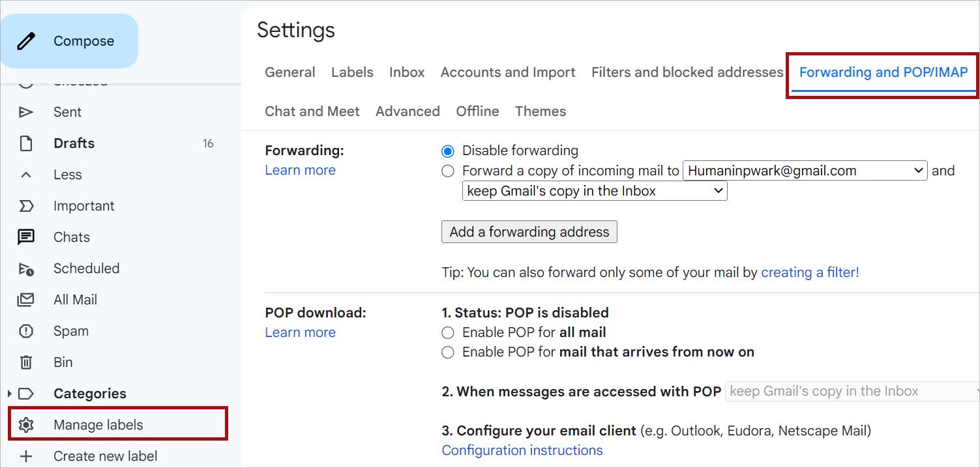Open the creating a filter link
The height and width of the screenshot is (468, 980).
(x=810, y=272)
